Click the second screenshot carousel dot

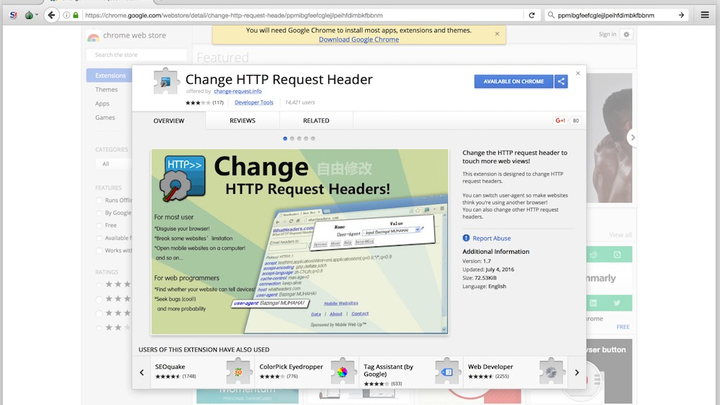click(x=292, y=138)
